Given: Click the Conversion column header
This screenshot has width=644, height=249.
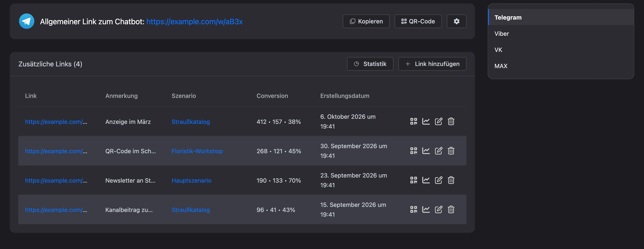Looking at the screenshot, I should (x=272, y=96).
